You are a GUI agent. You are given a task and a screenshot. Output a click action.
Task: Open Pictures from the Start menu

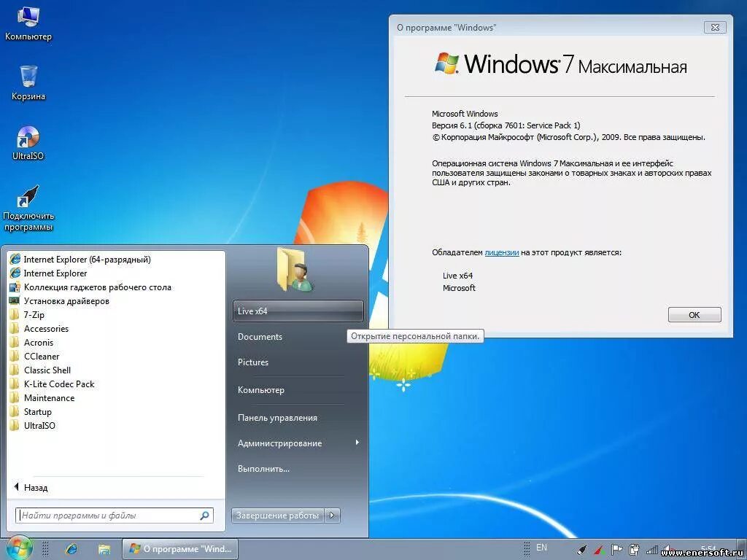(x=253, y=362)
